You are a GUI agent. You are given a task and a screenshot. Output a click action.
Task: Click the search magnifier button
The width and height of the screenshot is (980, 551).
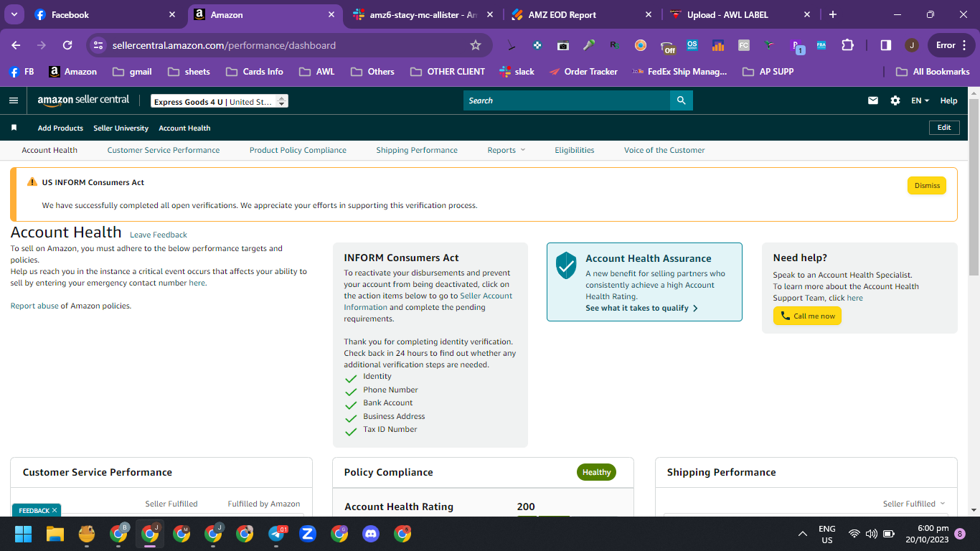[681, 100]
